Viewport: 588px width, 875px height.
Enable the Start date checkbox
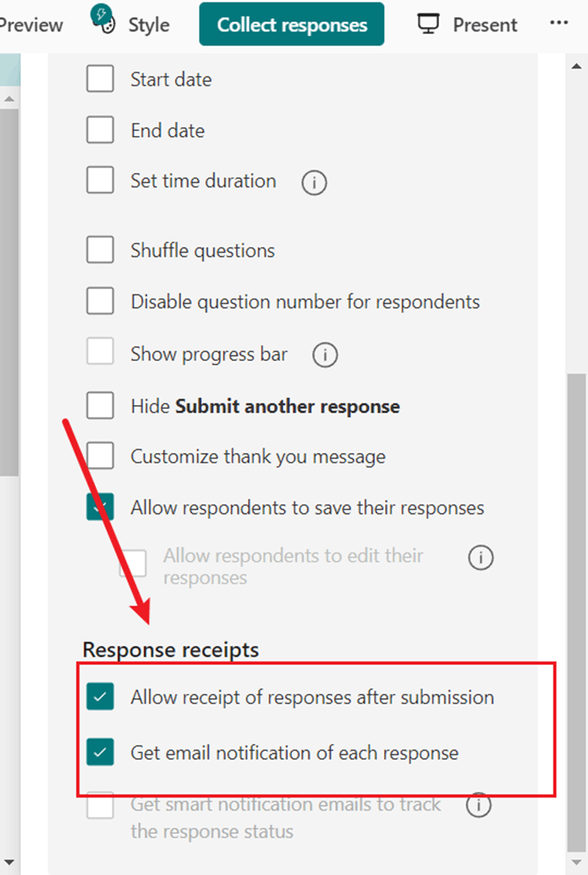100,78
